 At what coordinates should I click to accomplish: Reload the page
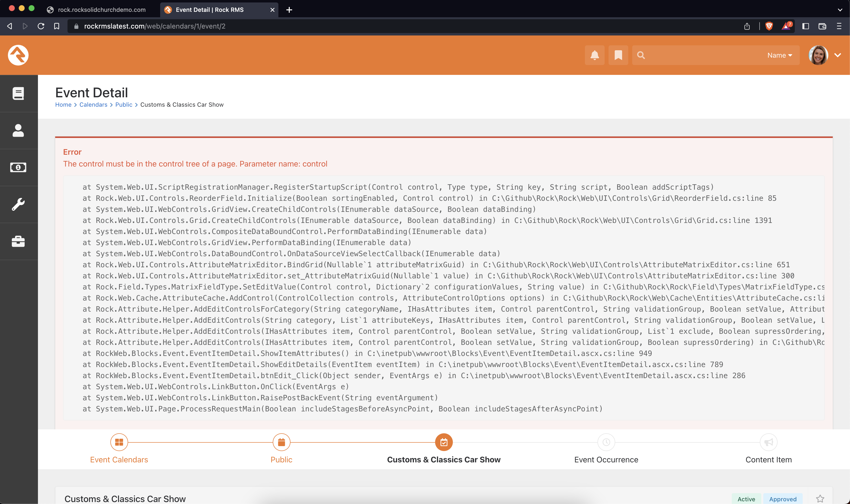coord(41,26)
